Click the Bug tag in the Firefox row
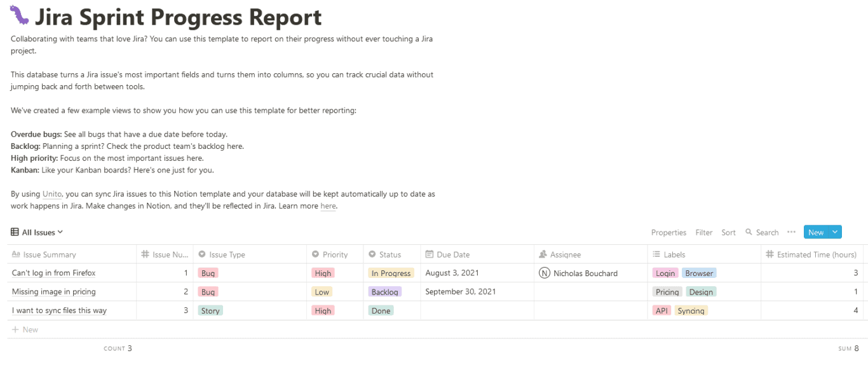The width and height of the screenshot is (868, 367). pyautogui.click(x=208, y=273)
